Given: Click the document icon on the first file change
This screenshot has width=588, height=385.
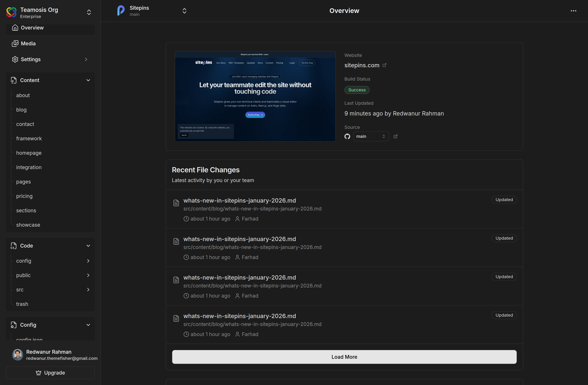Looking at the screenshot, I should (176, 203).
